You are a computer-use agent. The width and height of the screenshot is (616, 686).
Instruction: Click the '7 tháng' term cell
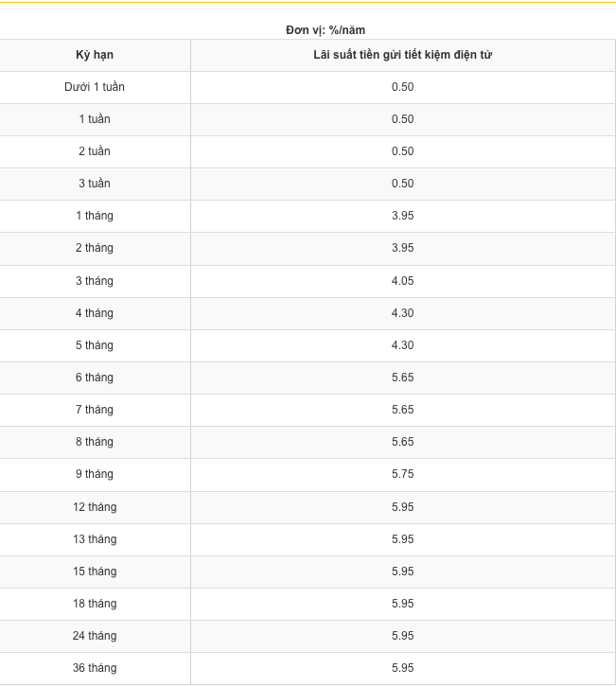click(95, 410)
